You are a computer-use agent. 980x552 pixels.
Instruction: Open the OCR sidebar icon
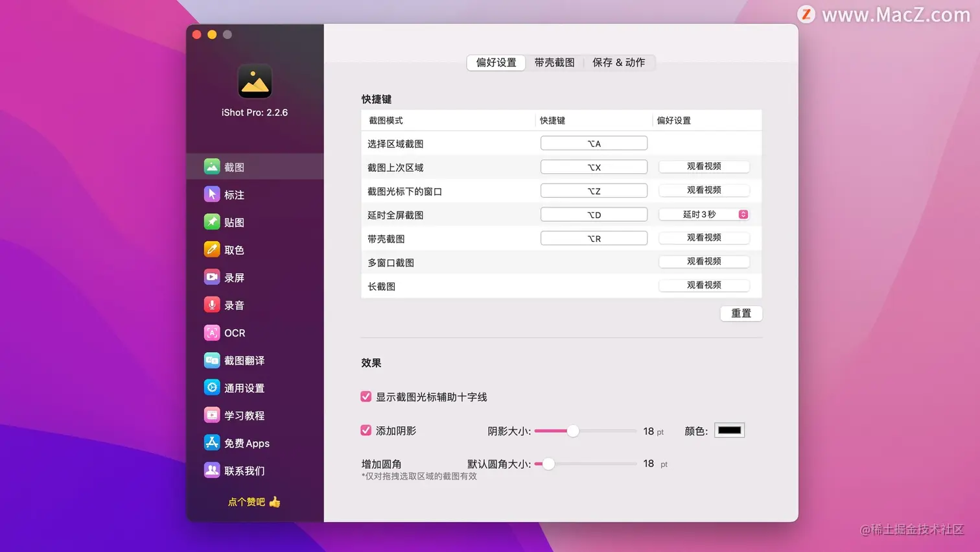212,332
